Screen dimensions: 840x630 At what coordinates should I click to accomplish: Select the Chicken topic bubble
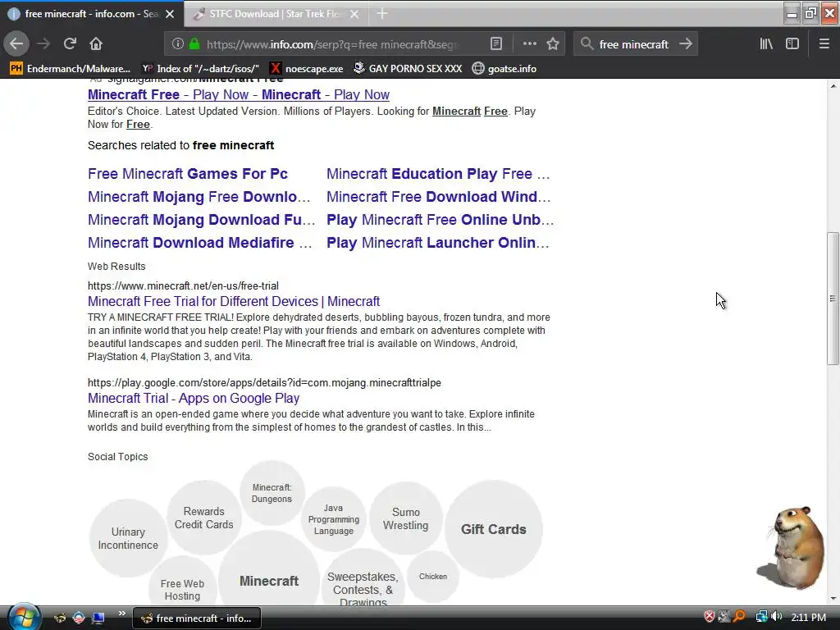tap(433, 577)
